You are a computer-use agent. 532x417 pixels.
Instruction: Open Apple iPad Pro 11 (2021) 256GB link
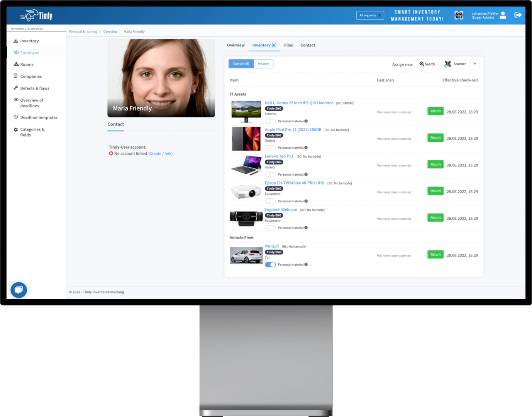[293, 130]
